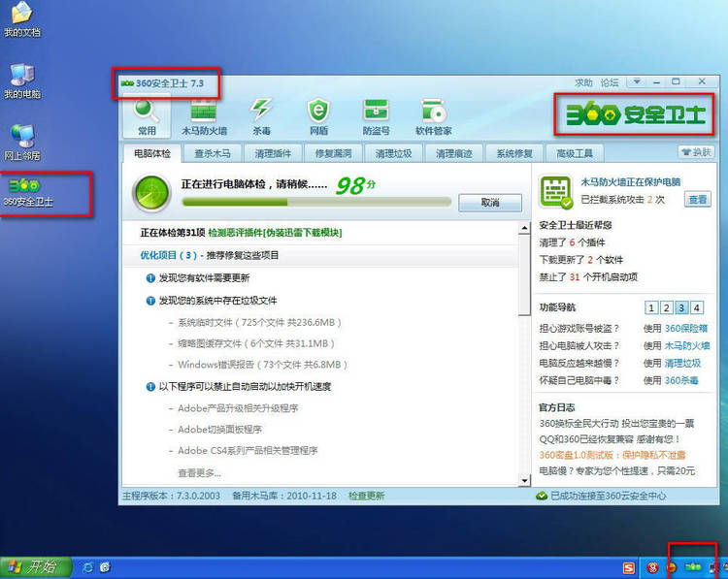Viewport: 728px width, 579px height.
Task: Launch Internet Explorer from quick launch
Action: point(87,567)
